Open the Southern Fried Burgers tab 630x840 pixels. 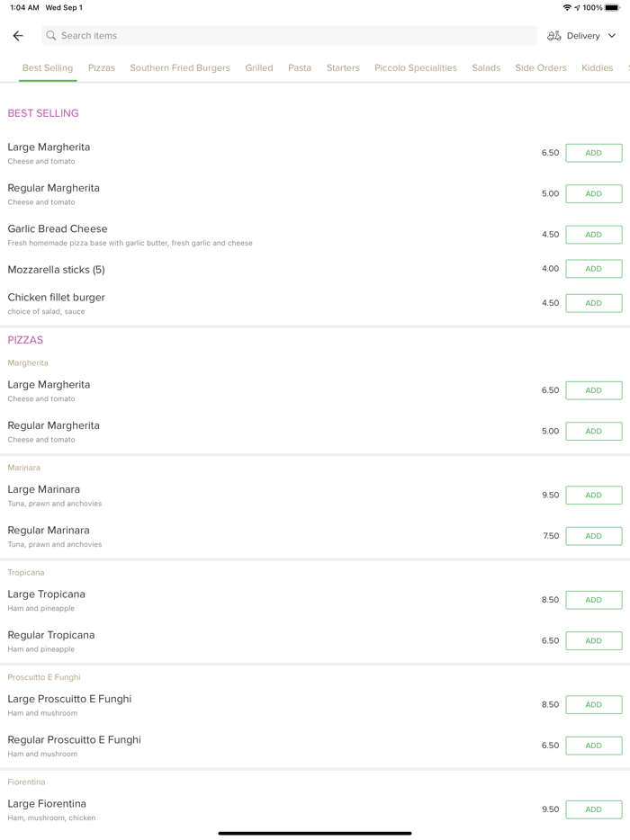(180, 67)
